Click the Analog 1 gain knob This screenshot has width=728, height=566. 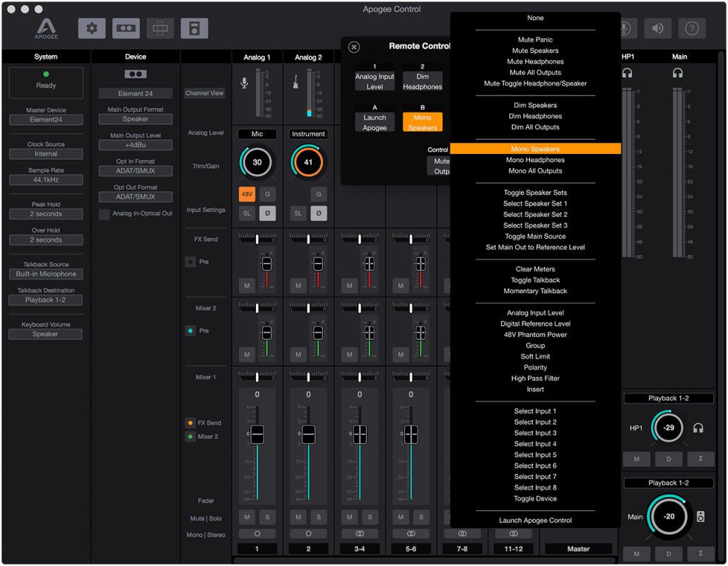(x=257, y=163)
